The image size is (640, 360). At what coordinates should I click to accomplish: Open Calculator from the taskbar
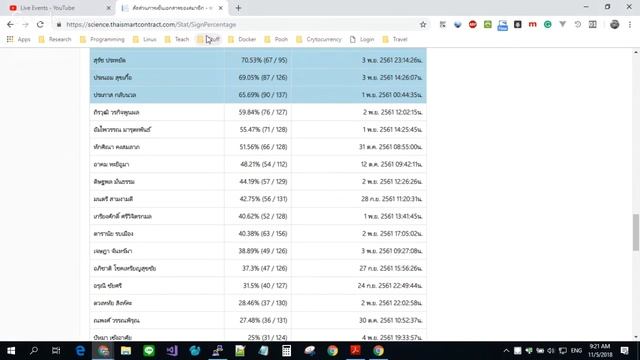287,351
